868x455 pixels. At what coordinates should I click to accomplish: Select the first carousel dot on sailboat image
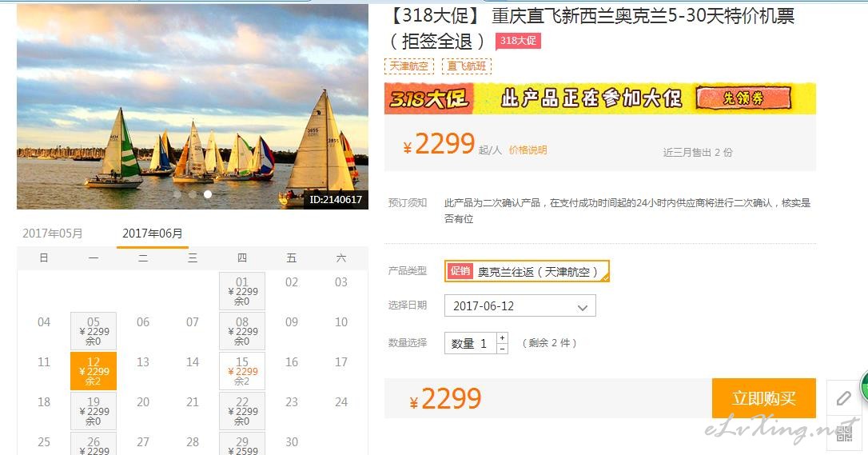[177, 194]
